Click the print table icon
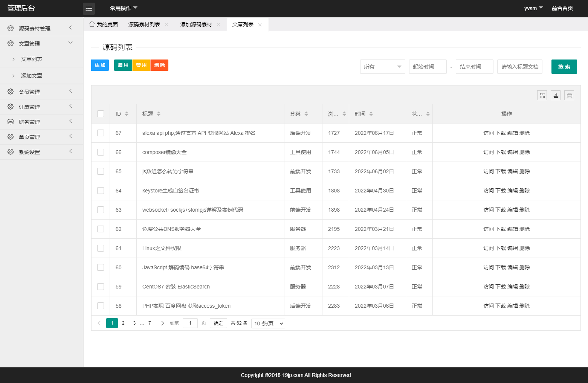588x383 pixels. (570, 95)
